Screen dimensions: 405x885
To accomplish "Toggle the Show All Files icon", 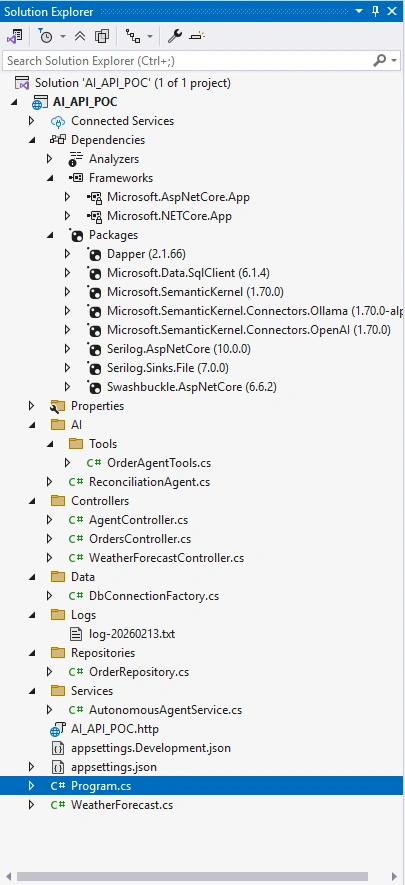I will [x=102, y=37].
